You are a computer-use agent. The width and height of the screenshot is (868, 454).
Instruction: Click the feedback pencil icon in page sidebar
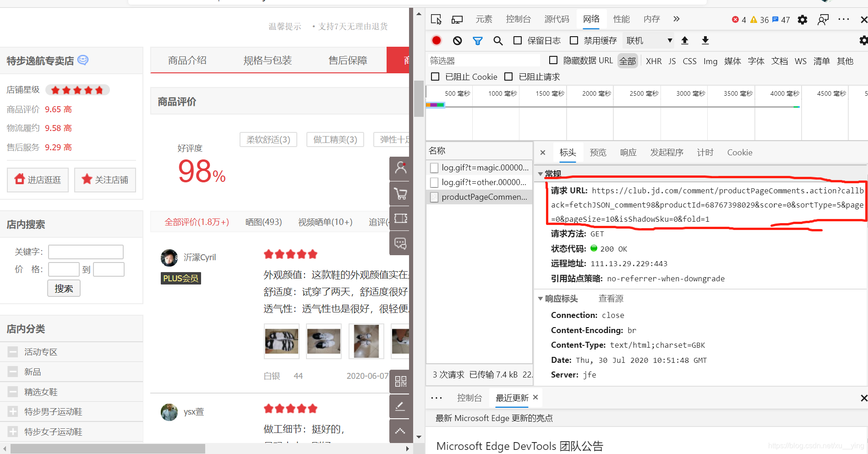click(x=401, y=406)
